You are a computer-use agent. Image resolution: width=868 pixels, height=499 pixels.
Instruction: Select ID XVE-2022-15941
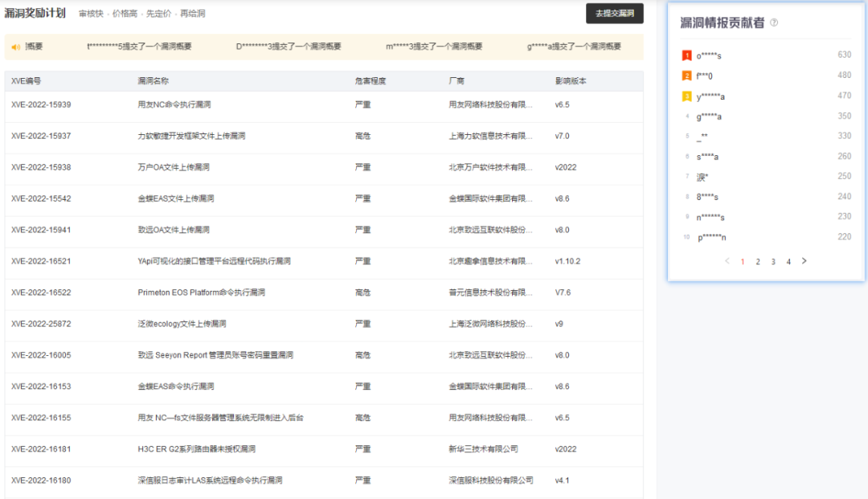[41, 230]
